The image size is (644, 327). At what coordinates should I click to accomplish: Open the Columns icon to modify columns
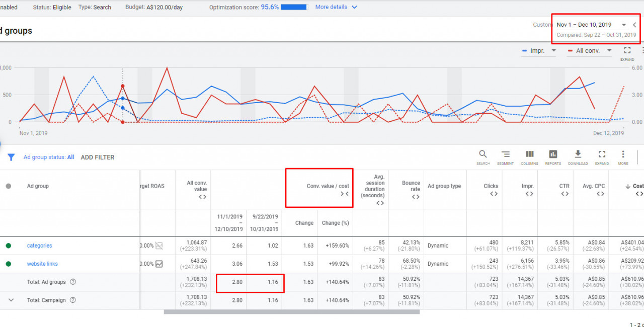[529, 155]
